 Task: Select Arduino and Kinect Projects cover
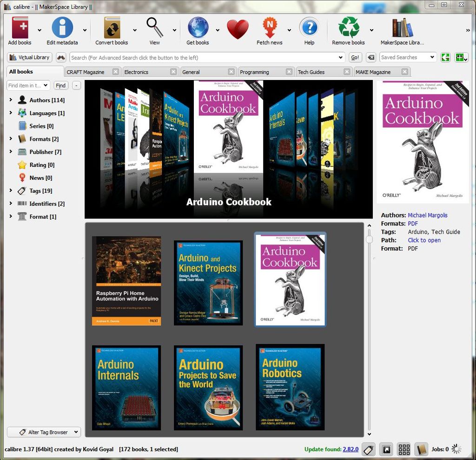pyautogui.click(x=208, y=283)
